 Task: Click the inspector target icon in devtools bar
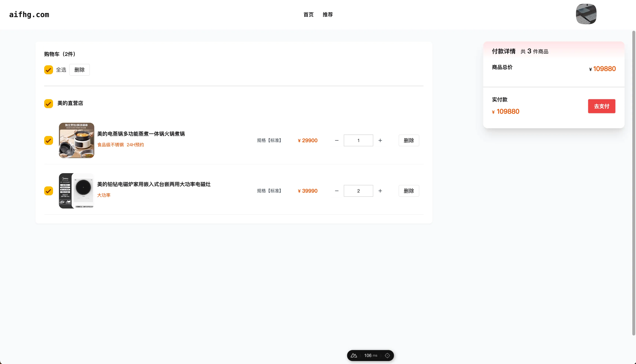[x=387, y=355]
